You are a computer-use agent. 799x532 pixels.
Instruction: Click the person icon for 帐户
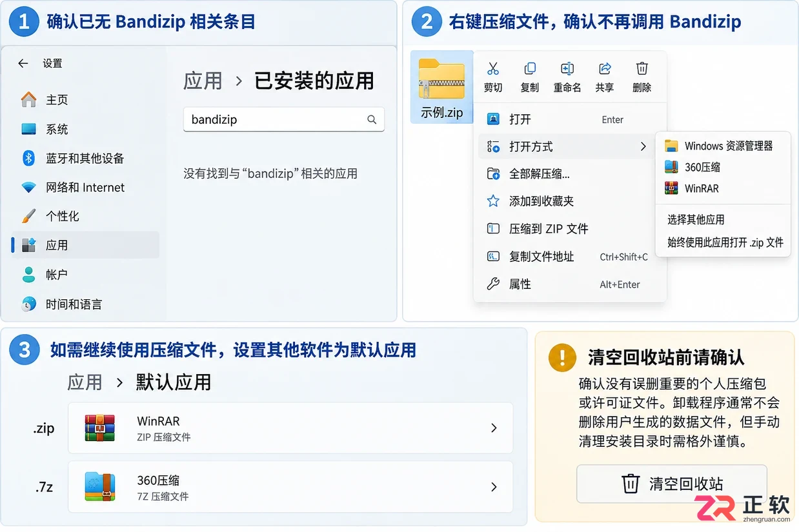[x=28, y=275]
